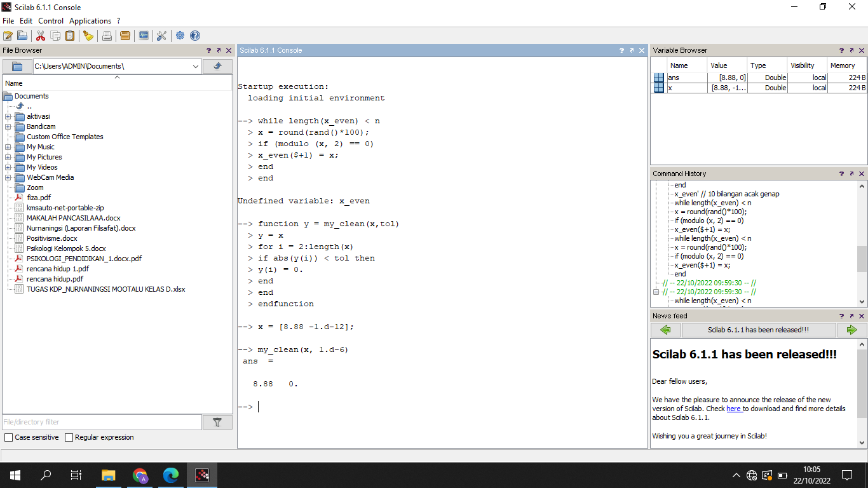Click the Copy toolbar icon
The height and width of the screenshot is (488, 868).
point(55,36)
